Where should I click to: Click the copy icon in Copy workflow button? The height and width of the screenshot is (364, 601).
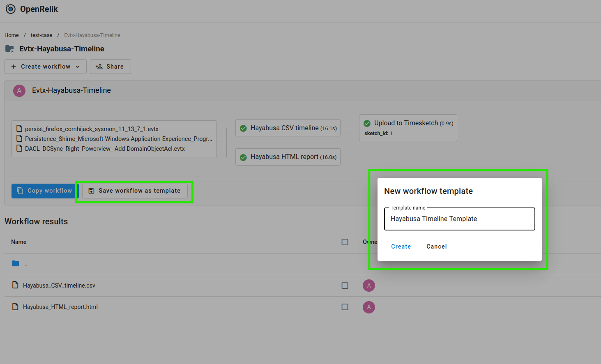[20, 191]
